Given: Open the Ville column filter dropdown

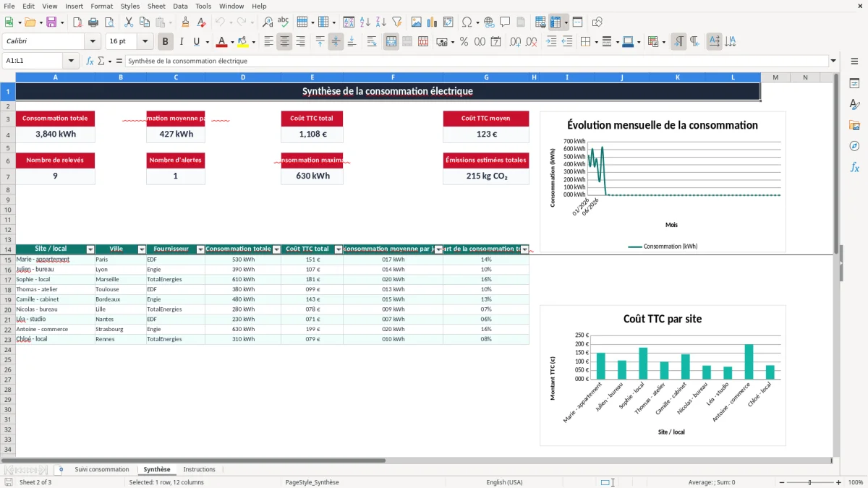Looking at the screenshot, I should pos(142,249).
